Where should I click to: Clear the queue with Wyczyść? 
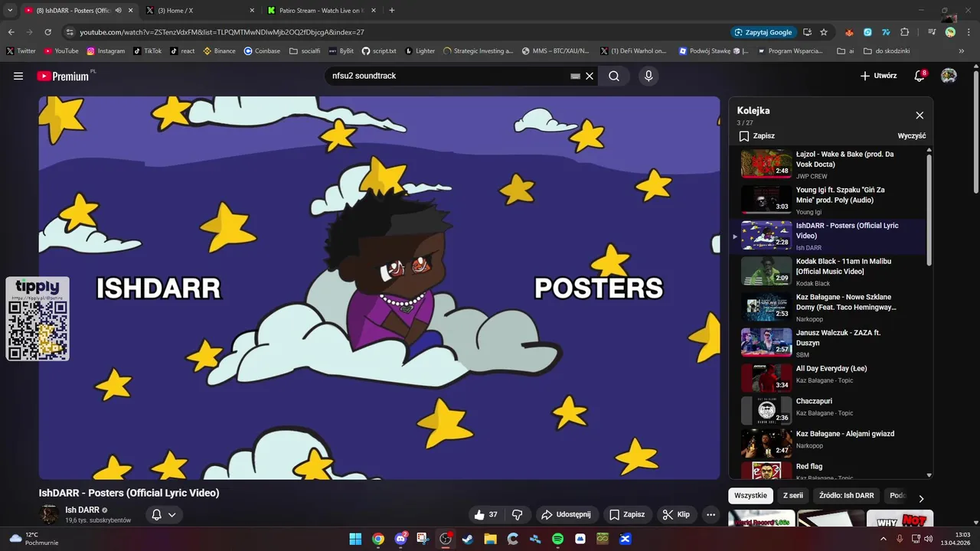click(912, 135)
